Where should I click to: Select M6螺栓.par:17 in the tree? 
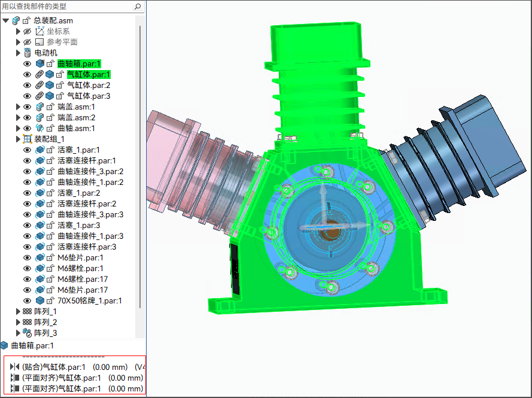83,279
